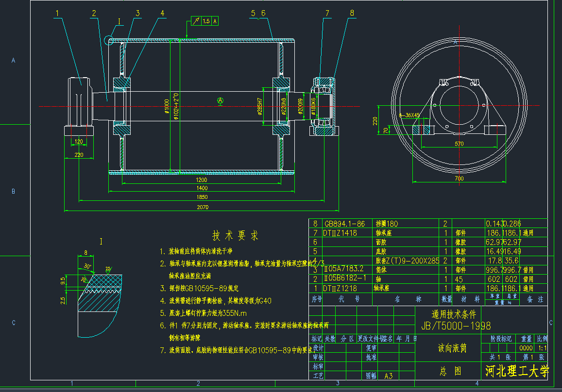This screenshot has width=562, height=392.
Task: Select the 570 dimension in end view
Action: [x=459, y=144]
